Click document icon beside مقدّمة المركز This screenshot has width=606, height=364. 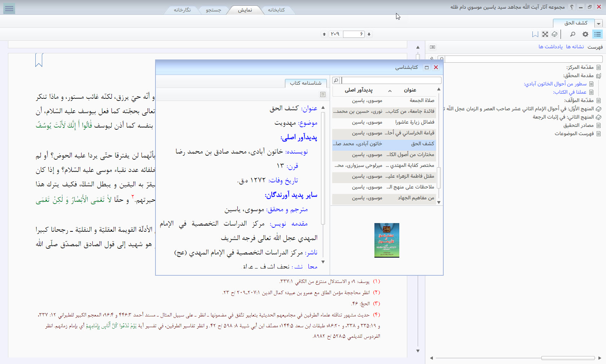click(599, 67)
